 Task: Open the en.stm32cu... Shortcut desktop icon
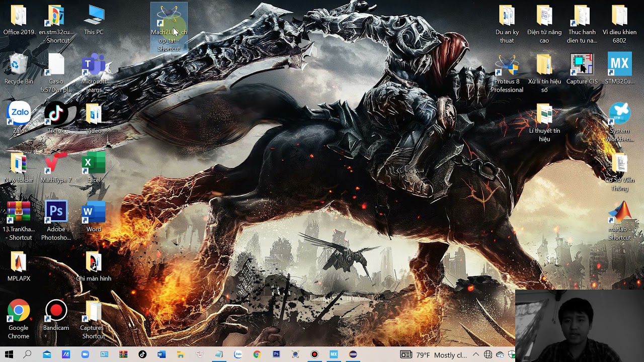56,24
